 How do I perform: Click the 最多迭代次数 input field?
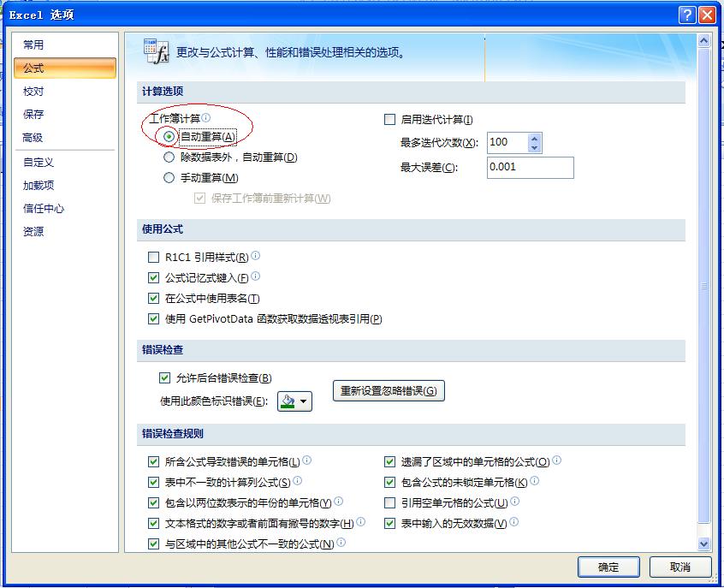point(507,143)
